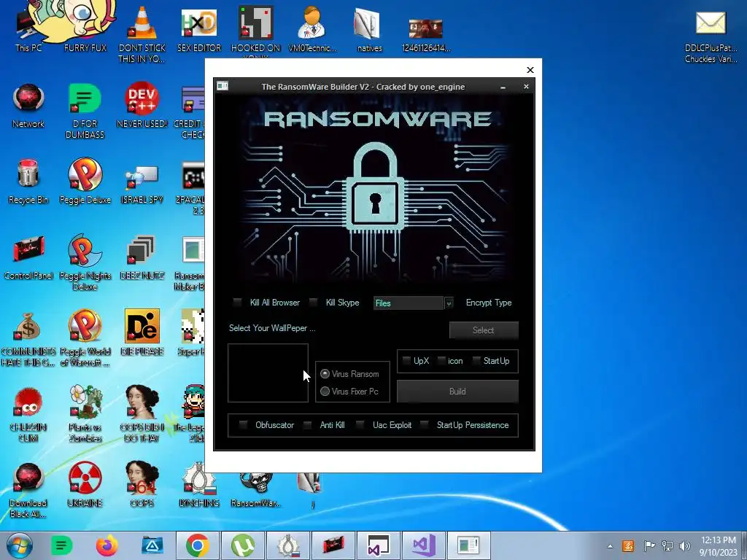The width and height of the screenshot is (747, 560).
Task: Enable the Anti Kill checkbox
Action: point(308,425)
